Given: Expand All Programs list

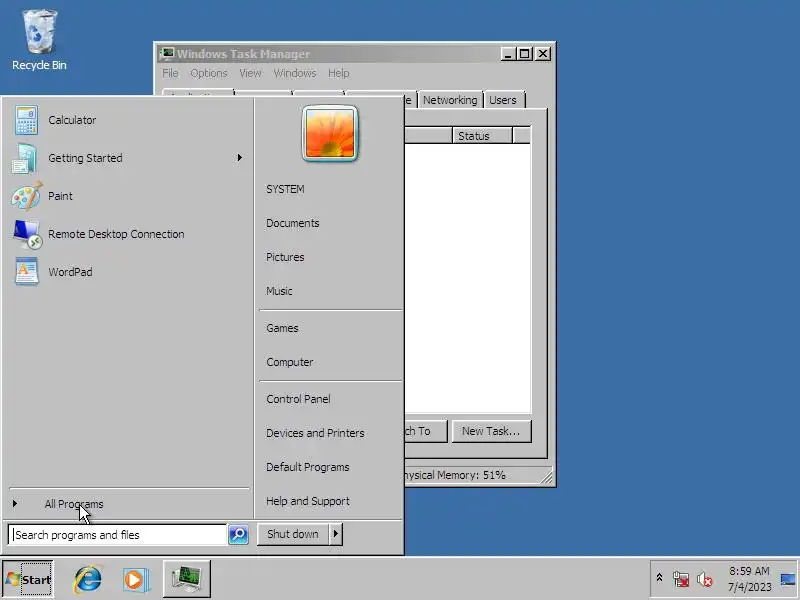Looking at the screenshot, I should (74, 504).
